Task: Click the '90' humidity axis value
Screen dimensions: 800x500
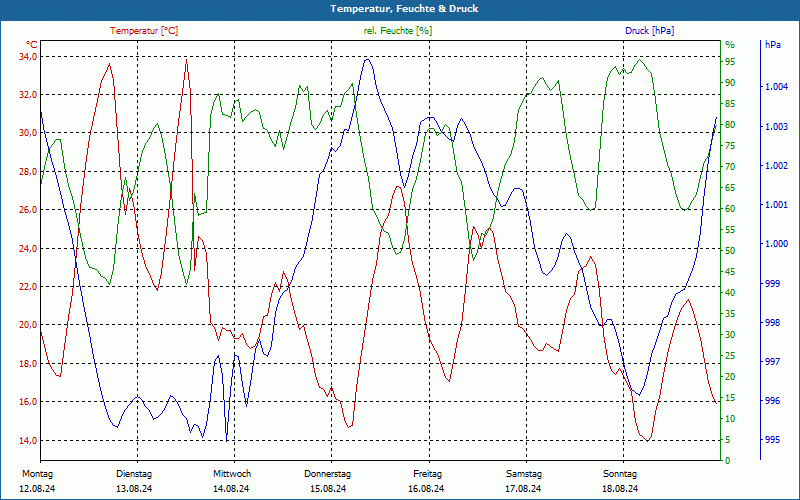Action: coord(730,83)
